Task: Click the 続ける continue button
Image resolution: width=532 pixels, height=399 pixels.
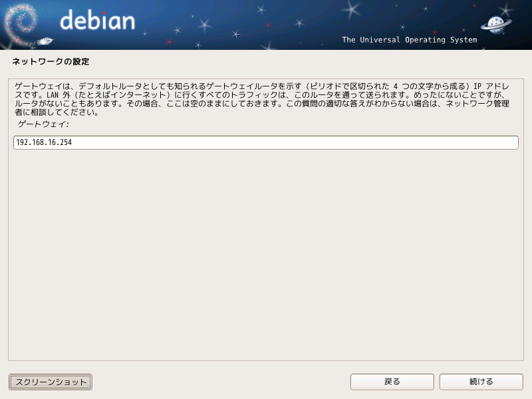Action: pos(481,382)
